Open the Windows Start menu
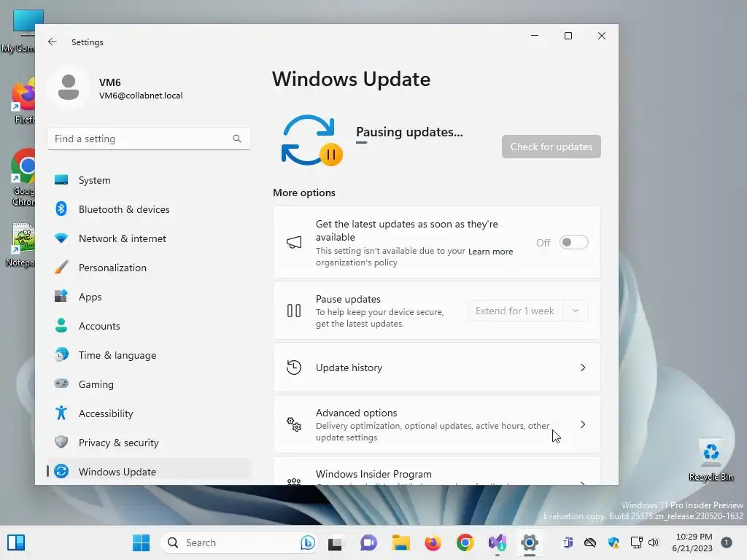 pyautogui.click(x=141, y=542)
